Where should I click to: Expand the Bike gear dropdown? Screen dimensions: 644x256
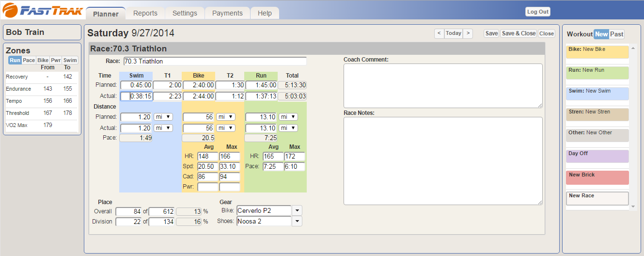coord(297,210)
